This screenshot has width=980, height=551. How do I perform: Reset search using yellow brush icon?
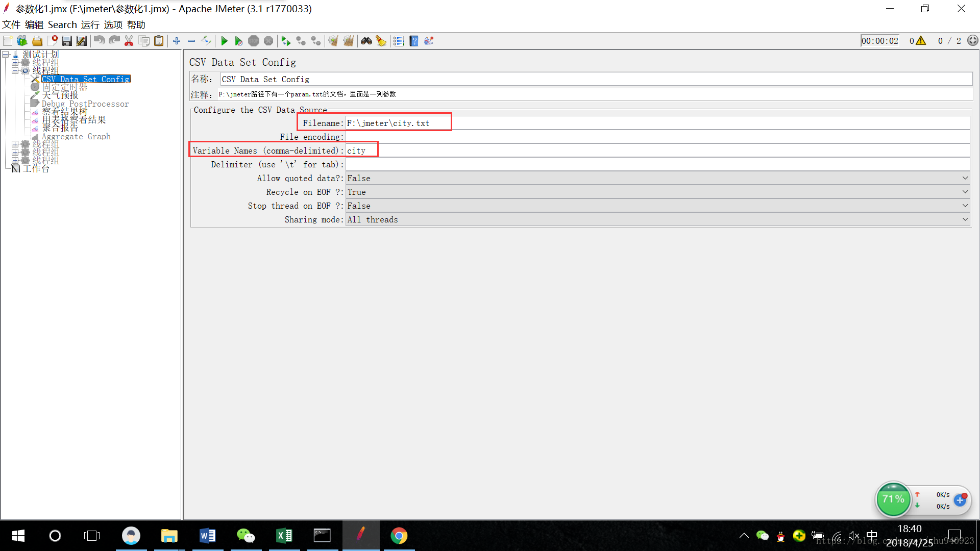point(381,41)
